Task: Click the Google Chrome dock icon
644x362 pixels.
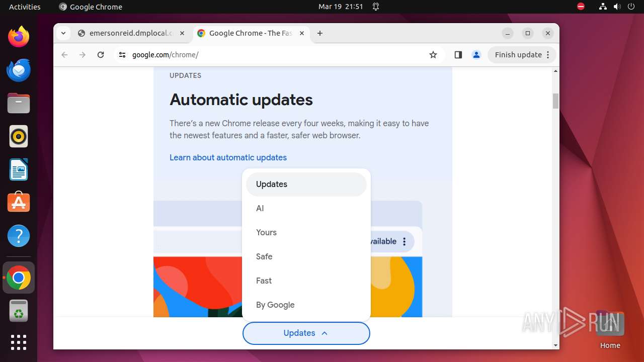Action: tap(19, 278)
